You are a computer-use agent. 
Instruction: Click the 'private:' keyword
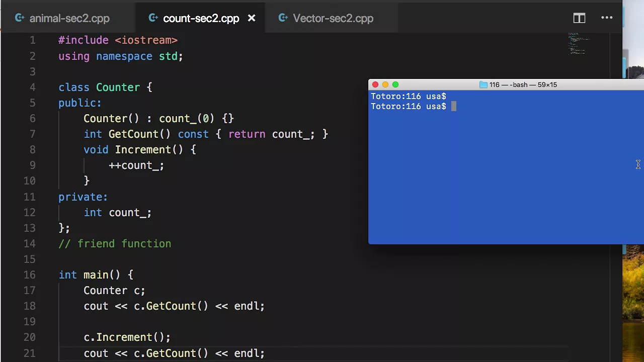[x=83, y=197]
